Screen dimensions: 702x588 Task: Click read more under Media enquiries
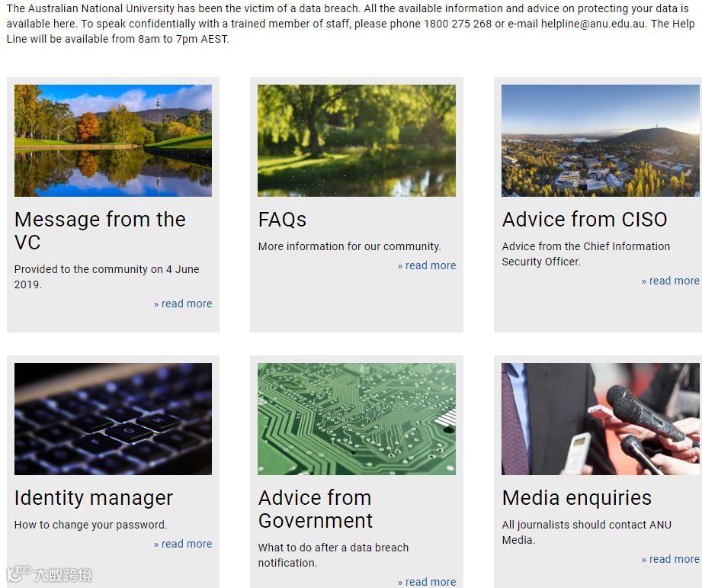click(670, 559)
